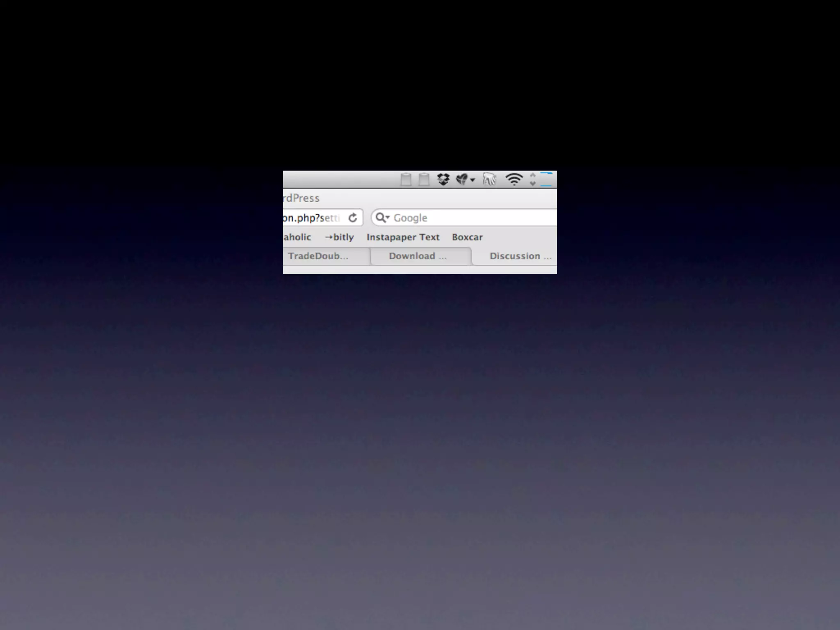Viewport: 840px width, 630px height.
Task: Run the Instapaper Text bookmarklet
Action: click(x=403, y=237)
